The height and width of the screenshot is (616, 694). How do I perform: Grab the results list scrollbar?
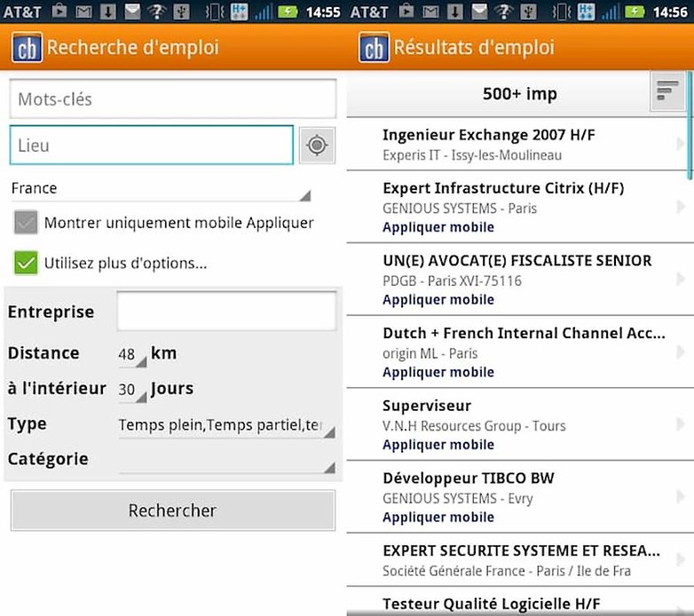point(690,126)
